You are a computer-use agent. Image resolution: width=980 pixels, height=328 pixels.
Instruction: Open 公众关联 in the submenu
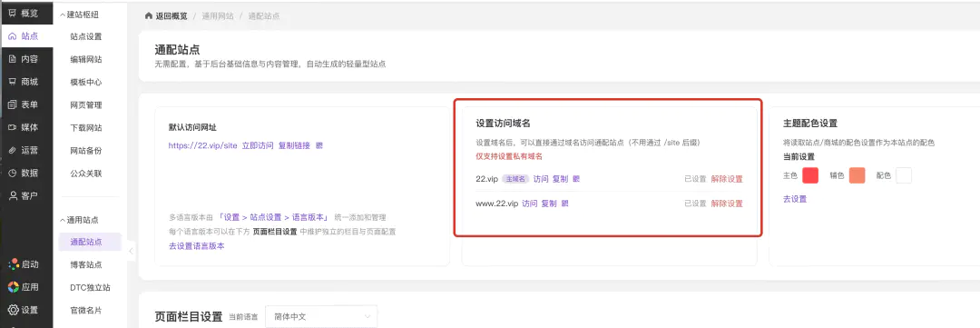[86, 174]
